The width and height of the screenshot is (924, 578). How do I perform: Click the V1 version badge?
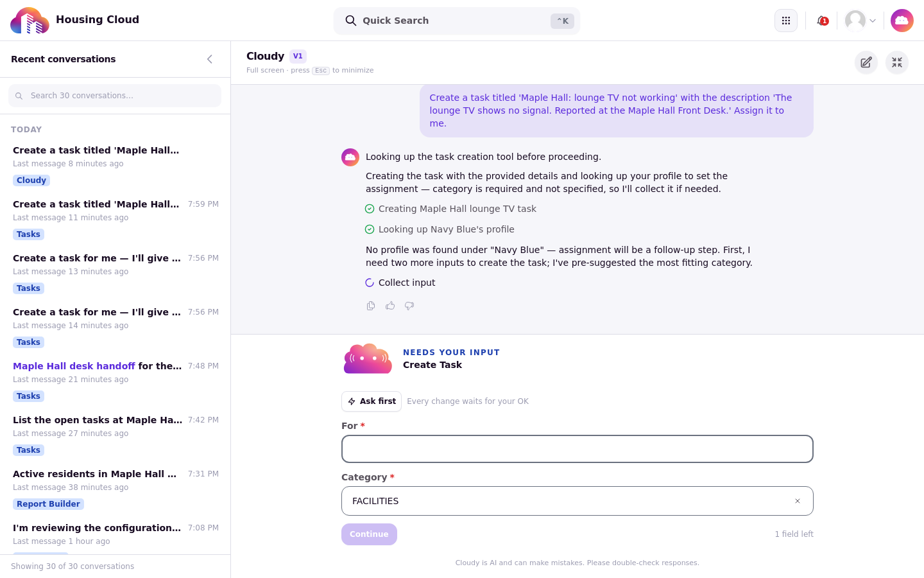pos(298,57)
